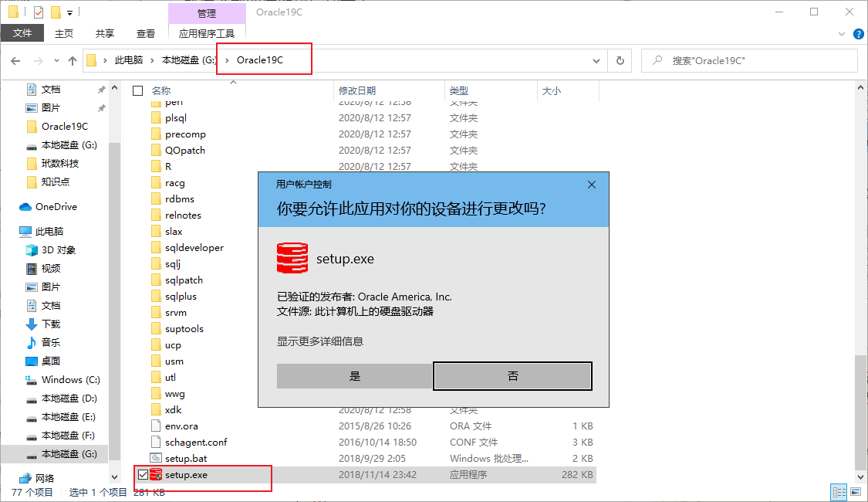Open the quick access toolbar dropdown
The image size is (868, 502).
click(69, 12)
